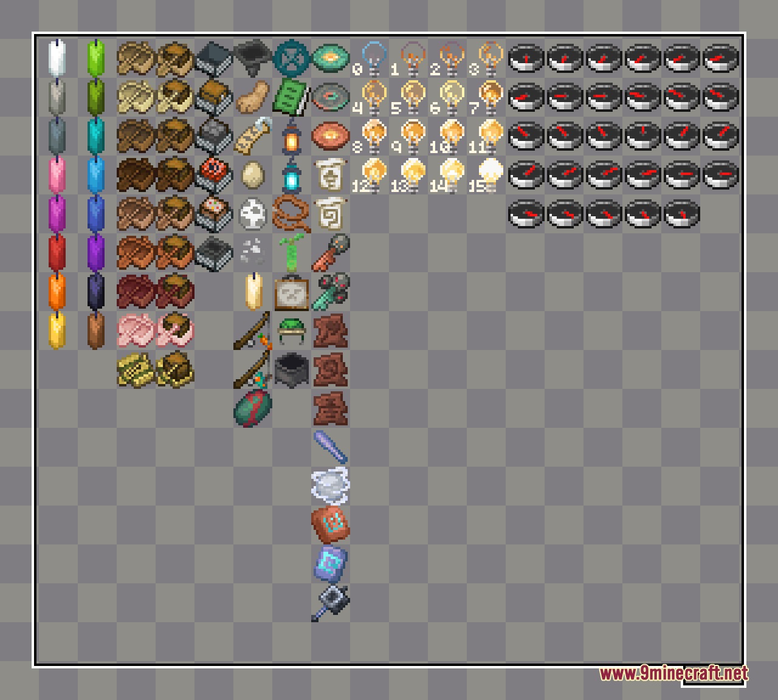
Task: Select the pink cherry chest boat
Action: point(175,329)
